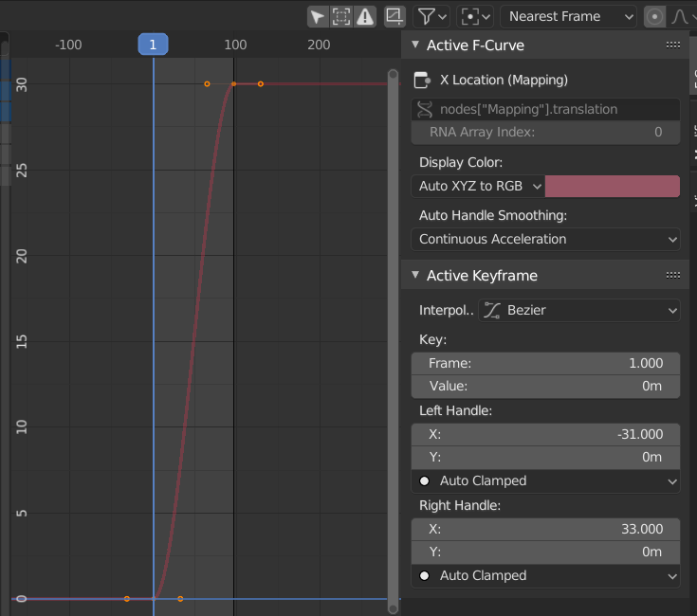Click the RNA path icon beside nodes["Mapping"].translation
Image resolution: width=697 pixels, height=616 pixels.
(x=425, y=109)
